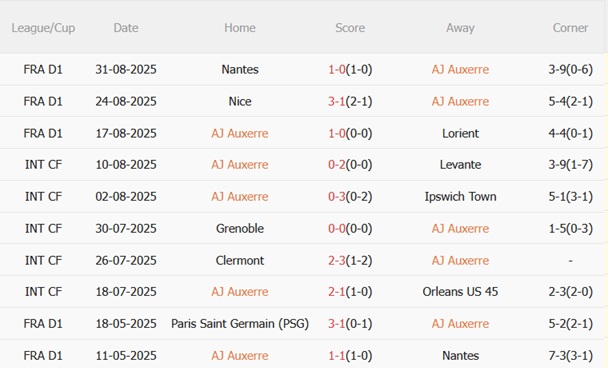Select the Corner column header
The width and height of the screenshot is (608, 368).
pos(570,28)
